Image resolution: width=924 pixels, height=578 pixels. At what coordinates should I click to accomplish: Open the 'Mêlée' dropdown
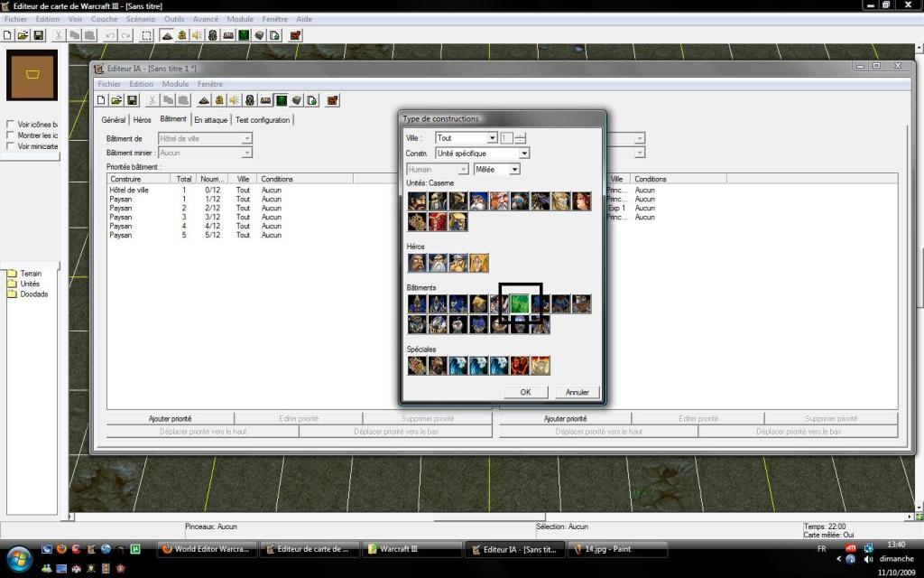pyautogui.click(x=497, y=169)
